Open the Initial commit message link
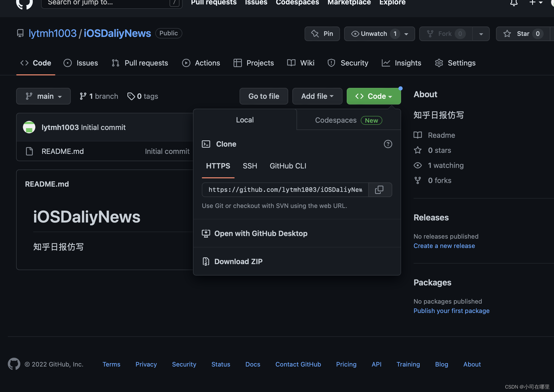Viewport: 554px width, 392px height. [103, 127]
